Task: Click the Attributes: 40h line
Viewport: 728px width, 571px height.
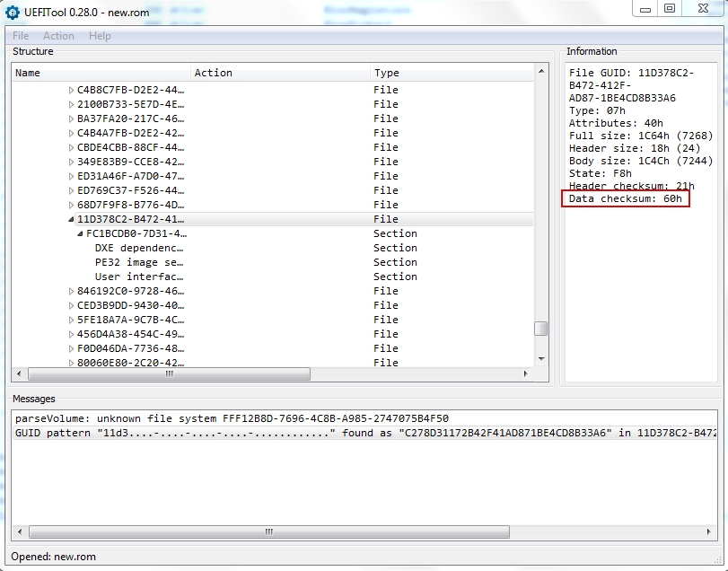Action: click(x=616, y=124)
